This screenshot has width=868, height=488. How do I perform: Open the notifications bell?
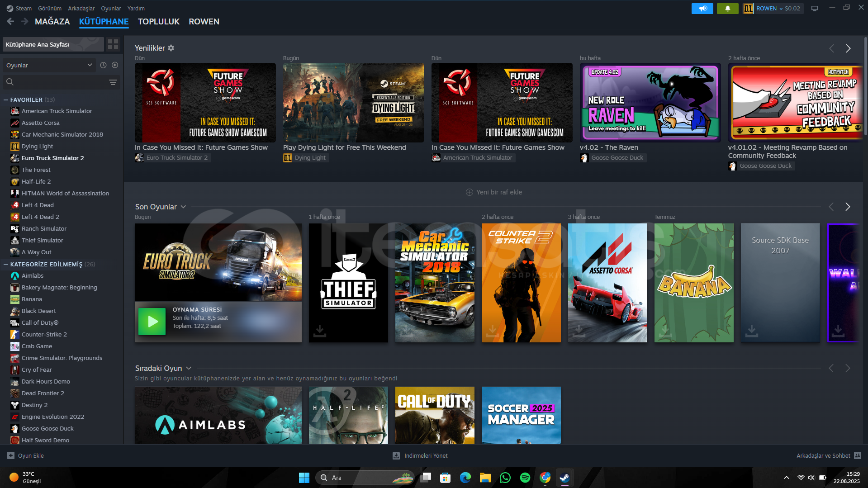(727, 8)
